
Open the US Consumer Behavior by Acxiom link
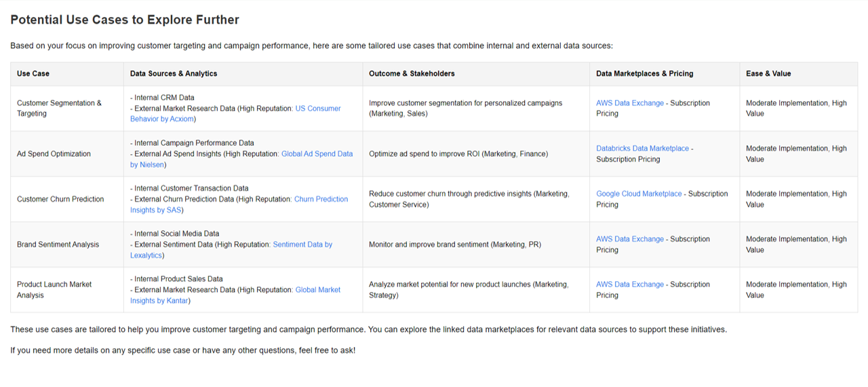tap(235, 113)
